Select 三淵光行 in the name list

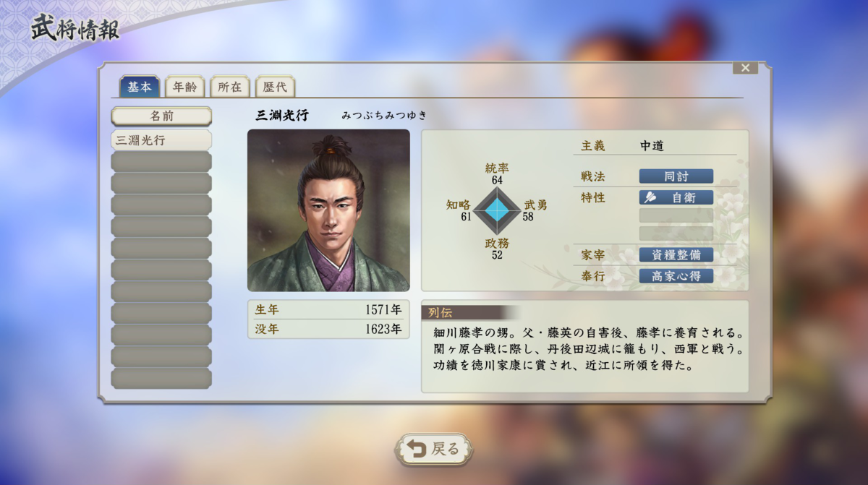point(161,140)
